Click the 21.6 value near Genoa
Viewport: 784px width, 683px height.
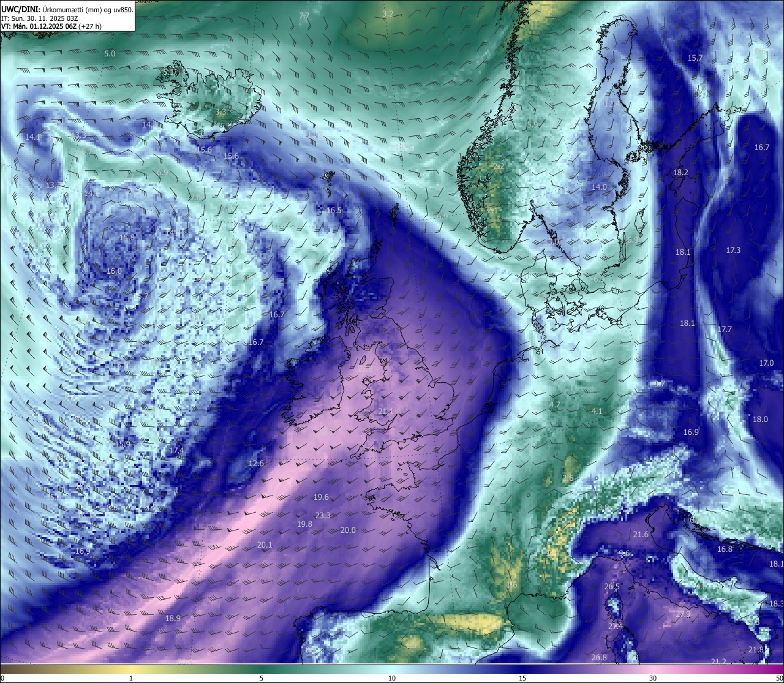pyautogui.click(x=641, y=535)
